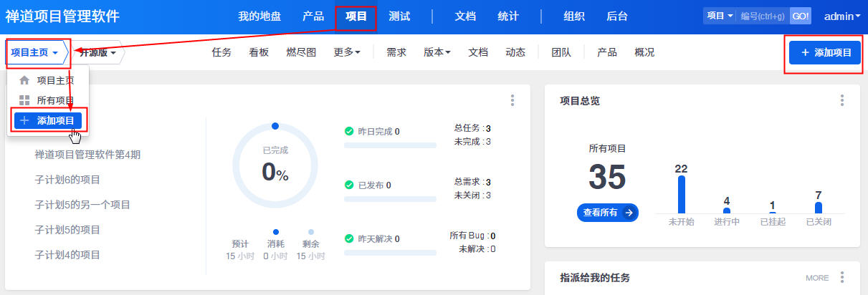The height and width of the screenshot is (295, 868).
Task: Click the 禅道项目管理软件 logo title
Action: tap(62, 16)
